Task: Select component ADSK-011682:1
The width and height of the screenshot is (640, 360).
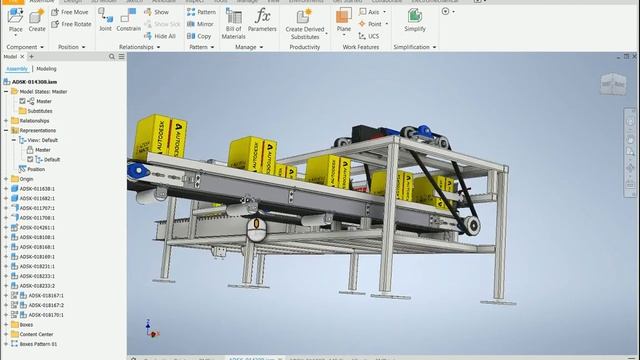Action: click(32, 198)
